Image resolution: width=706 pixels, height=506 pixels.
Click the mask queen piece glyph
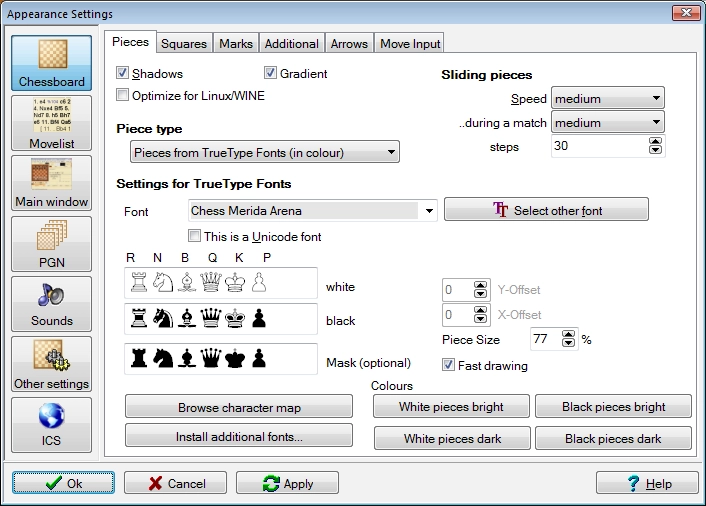pyautogui.click(x=211, y=359)
